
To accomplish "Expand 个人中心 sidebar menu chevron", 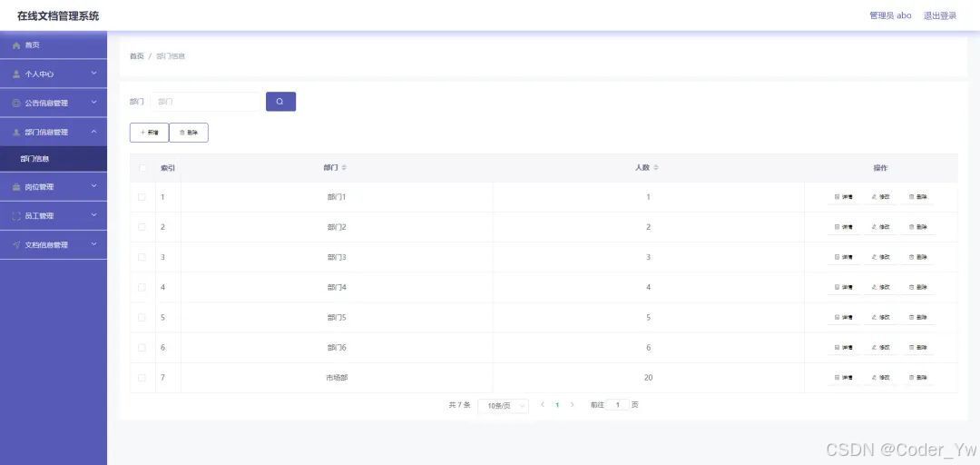I will pos(93,74).
